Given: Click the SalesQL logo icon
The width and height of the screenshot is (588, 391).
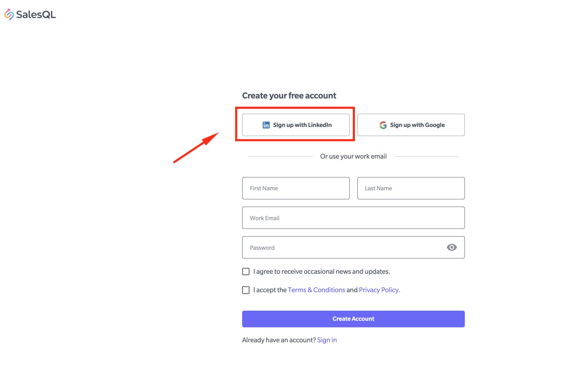Looking at the screenshot, I should tap(9, 14).
